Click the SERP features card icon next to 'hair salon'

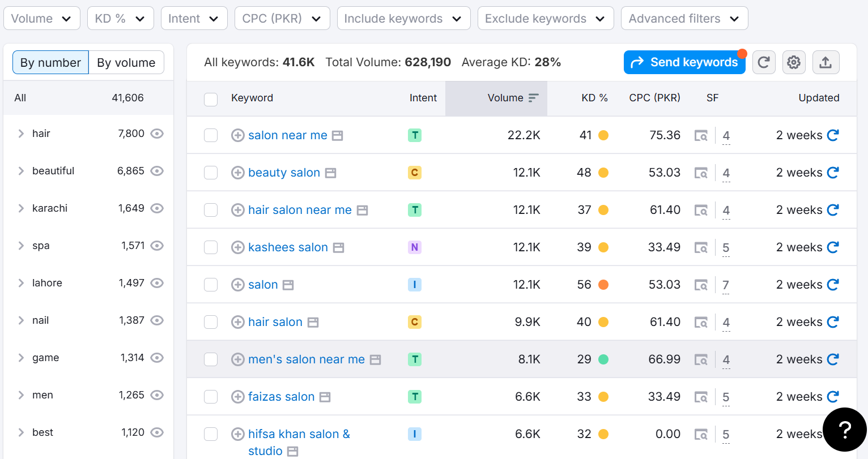click(x=313, y=322)
